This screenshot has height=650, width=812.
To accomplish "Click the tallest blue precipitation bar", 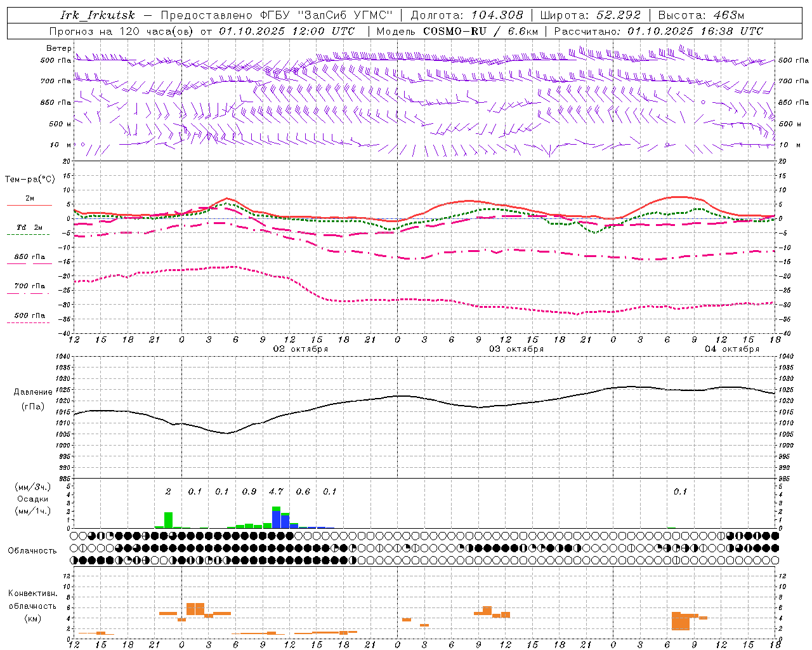I will click(277, 519).
